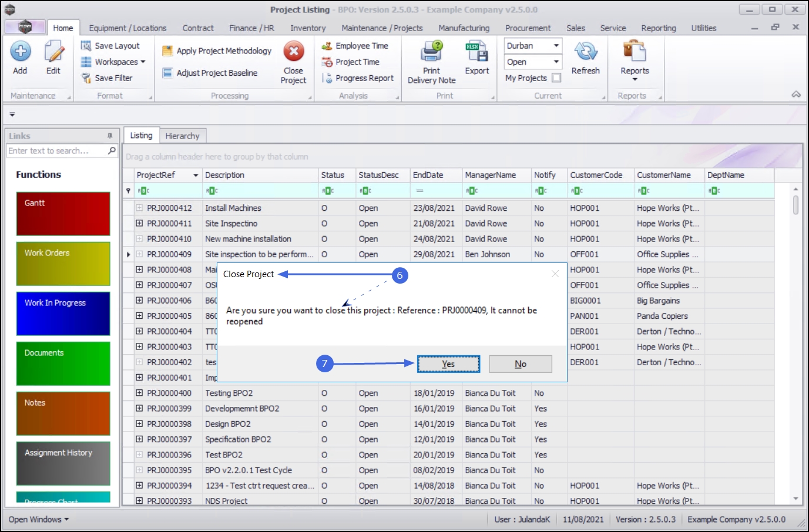Expand row PRJ0000411 plus box
This screenshot has width=809, height=532.
click(139, 223)
